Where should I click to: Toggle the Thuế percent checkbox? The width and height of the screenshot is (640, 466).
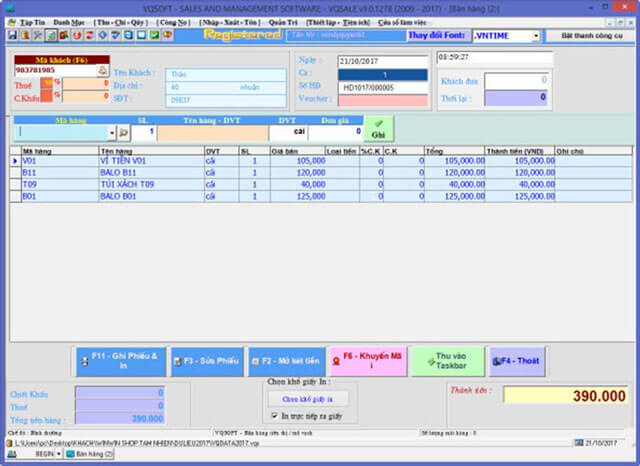point(57,84)
